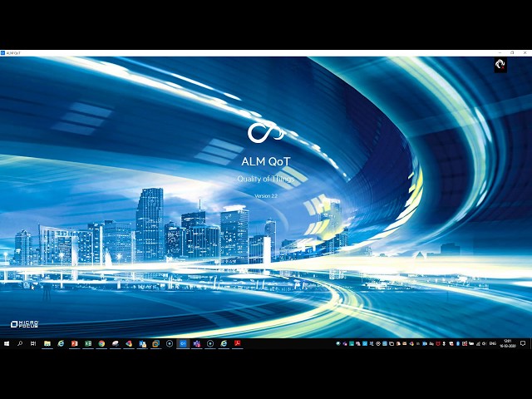
Task: Minimize the ALM QoT window
Action: [x=500, y=53]
